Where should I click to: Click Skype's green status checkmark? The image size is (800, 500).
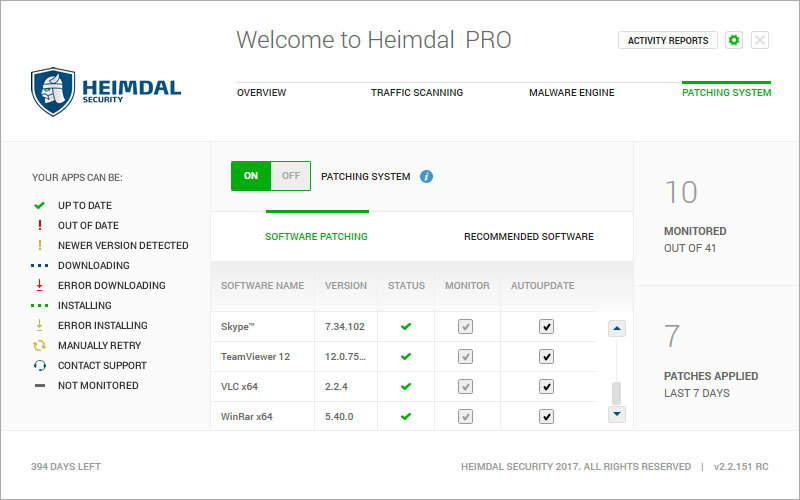coord(406,327)
